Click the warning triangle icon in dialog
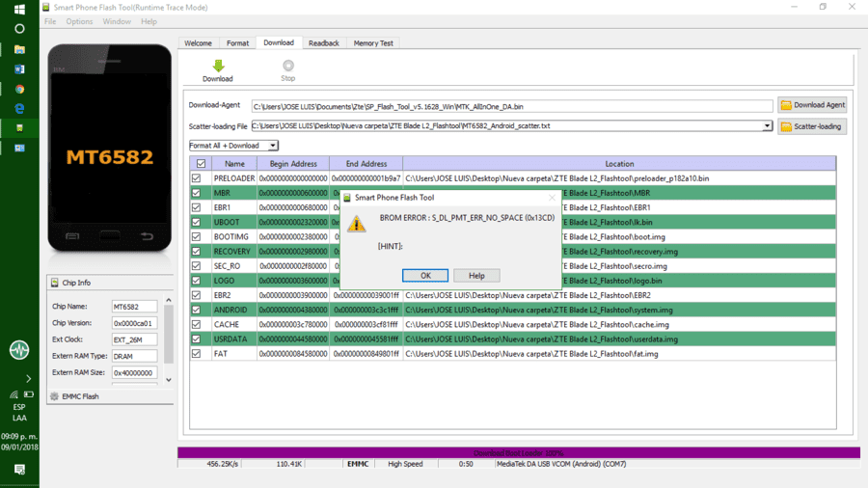The height and width of the screenshot is (488, 868). pos(357,224)
